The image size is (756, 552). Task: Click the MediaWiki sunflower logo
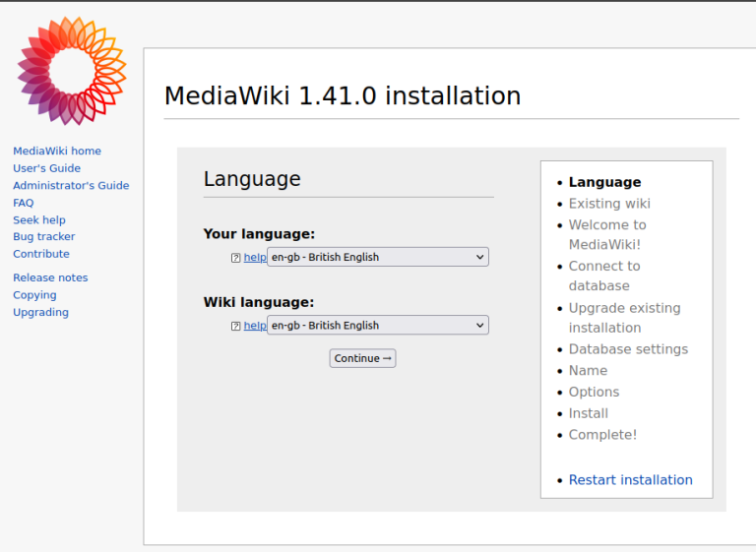72,71
